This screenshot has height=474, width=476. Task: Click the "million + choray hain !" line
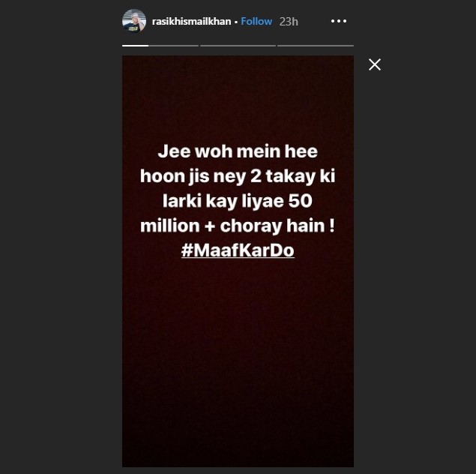pyautogui.click(x=238, y=226)
